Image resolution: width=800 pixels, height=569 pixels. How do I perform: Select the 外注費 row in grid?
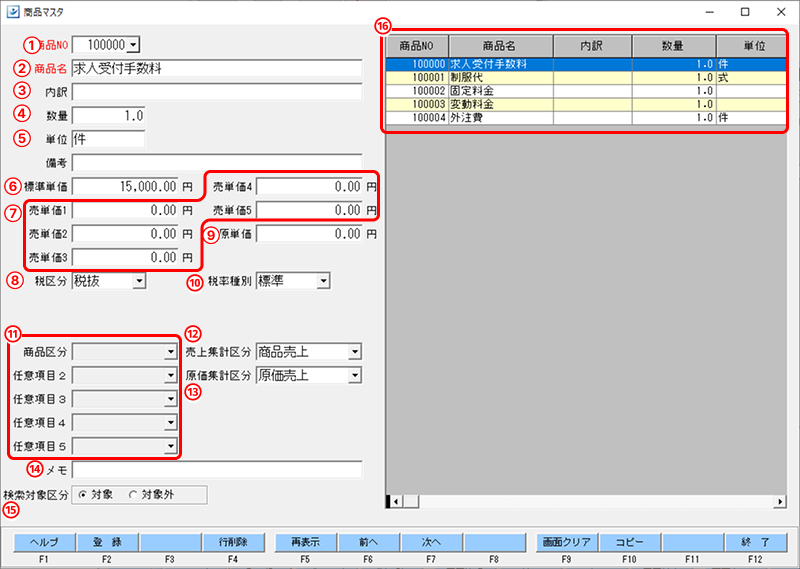point(586,117)
